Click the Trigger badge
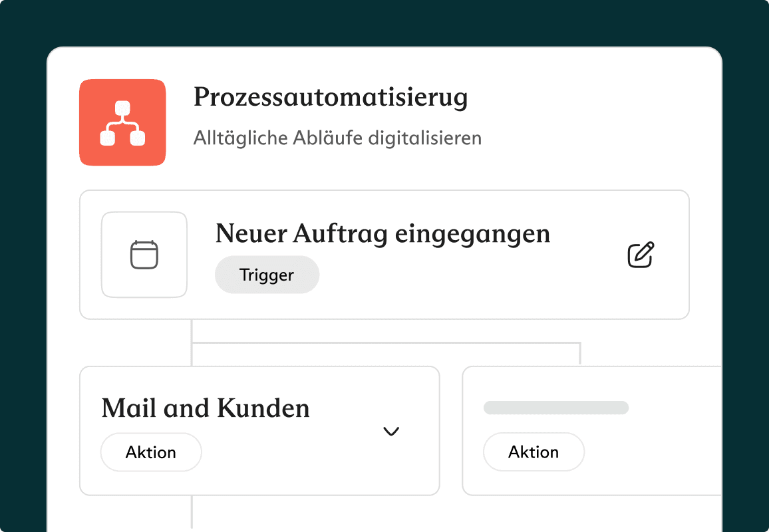 coord(267,275)
